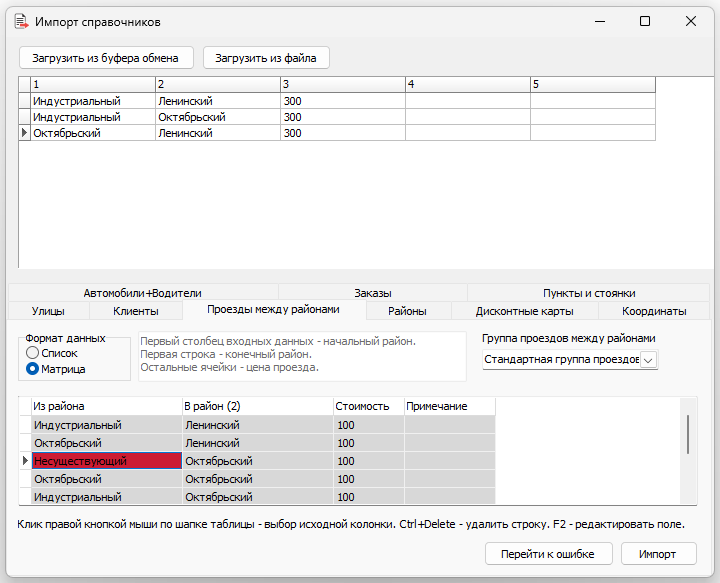Click Октябрьский destination in Несуществующий row
The width and height of the screenshot is (720, 583).
click(258, 461)
